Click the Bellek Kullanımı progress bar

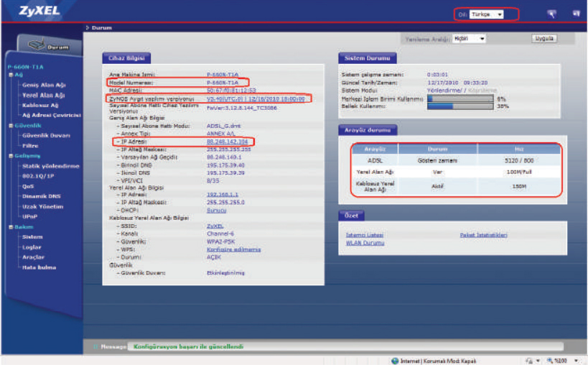[x=459, y=106]
